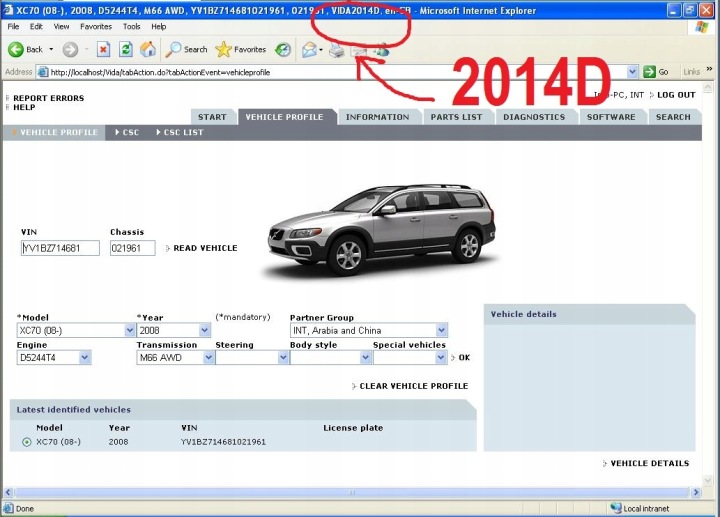Open the Favorites menu in the menu bar
This screenshot has height=517, width=720.
(96, 27)
